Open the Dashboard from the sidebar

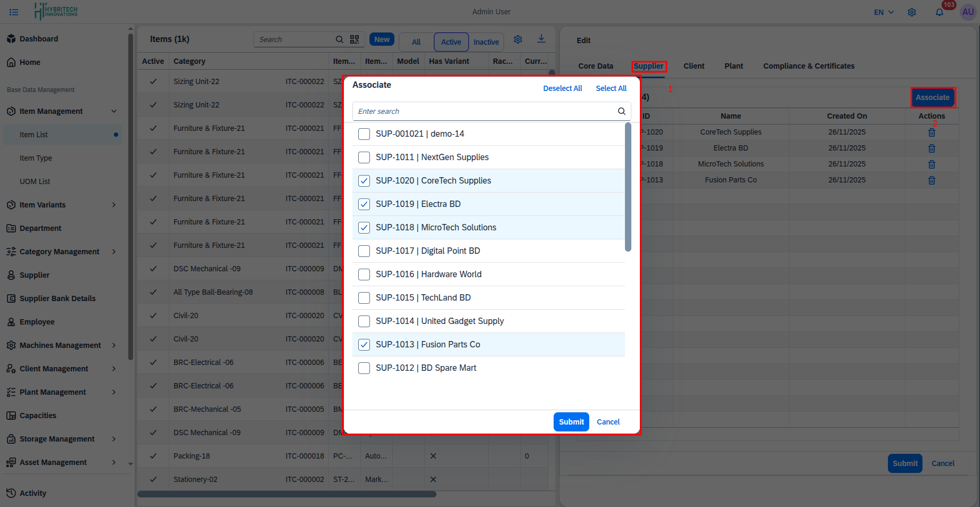pyautogui.click(x=38, y=38)
